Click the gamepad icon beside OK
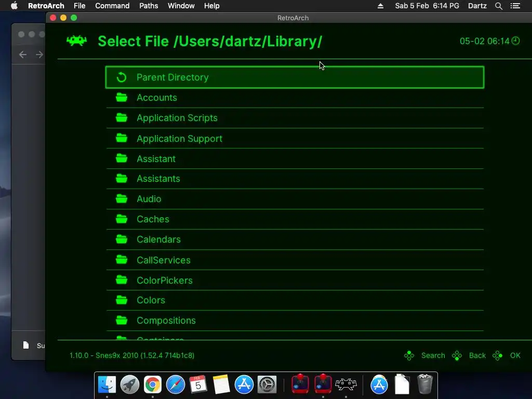The height and width of the screenshot is (399, 532). (x=497, y=355)
